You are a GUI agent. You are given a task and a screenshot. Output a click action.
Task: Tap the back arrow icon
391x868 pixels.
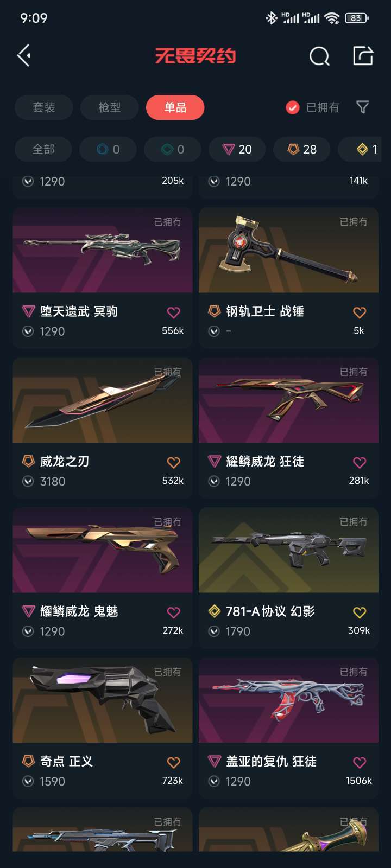[24, 55]
